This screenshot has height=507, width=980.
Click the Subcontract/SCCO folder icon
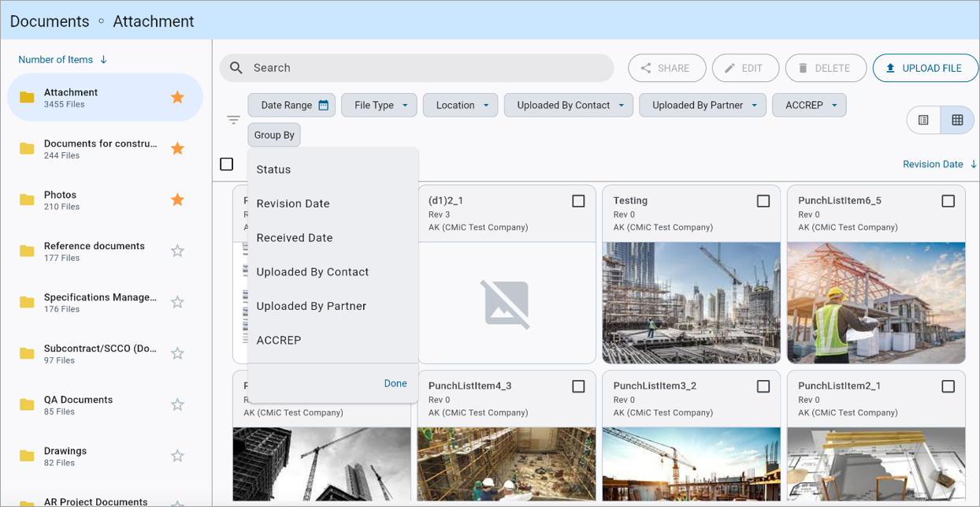pos(27,353)
